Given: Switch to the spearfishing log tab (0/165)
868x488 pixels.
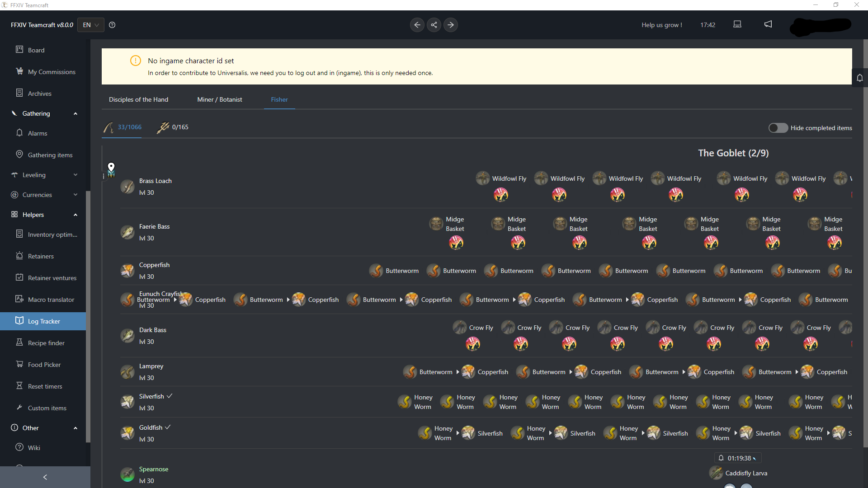Looking at the screenshot, I should click(x=173, y=127).
